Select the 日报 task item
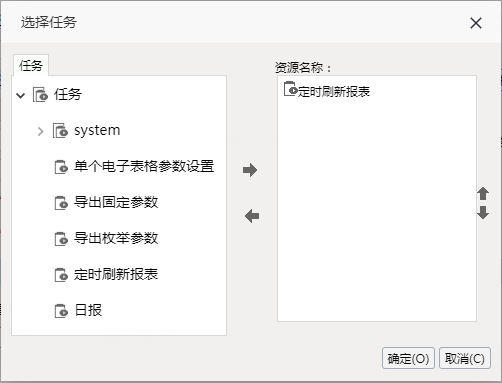Screen dimensions: 502x383 pyautogui.click(x=88, y=310)
